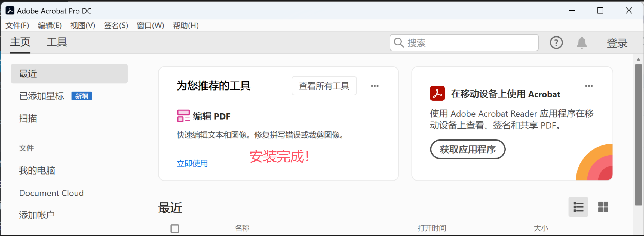
Task: Click the 登录 sign-in button
Action: (617, 43)
